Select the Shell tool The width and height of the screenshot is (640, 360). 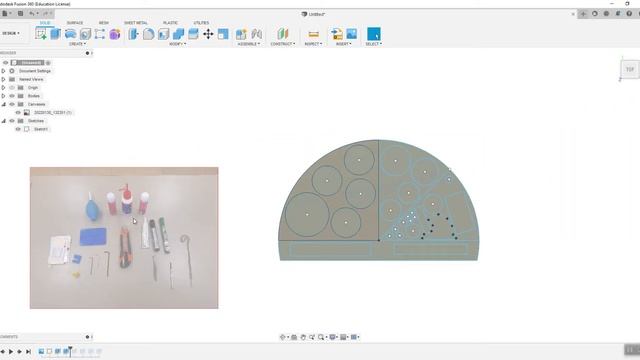coord(163,34)
